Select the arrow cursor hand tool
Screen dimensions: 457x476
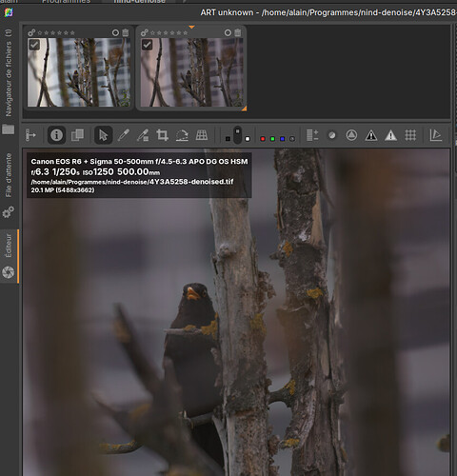(103, 135)
